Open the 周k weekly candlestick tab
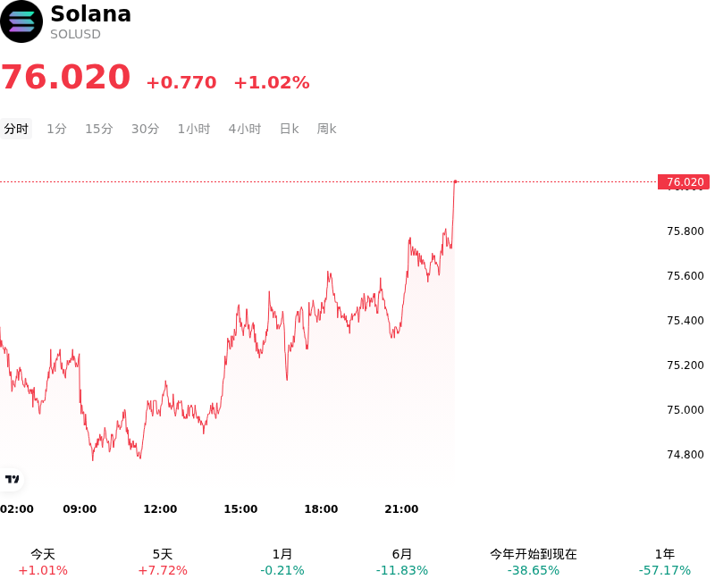Viewport: 715px width, 588px height. click(x=326, y=129)
